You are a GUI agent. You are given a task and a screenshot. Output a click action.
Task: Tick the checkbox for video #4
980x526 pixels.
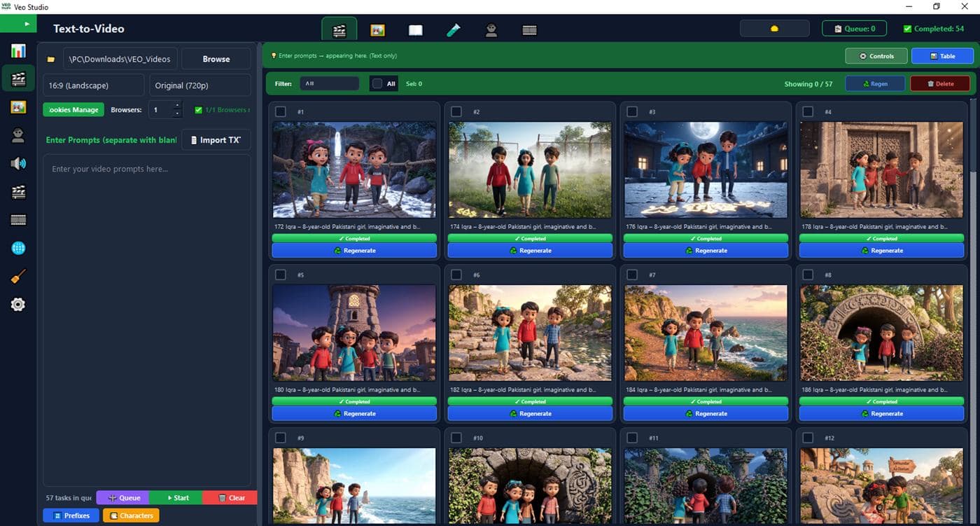coord(808,111)
